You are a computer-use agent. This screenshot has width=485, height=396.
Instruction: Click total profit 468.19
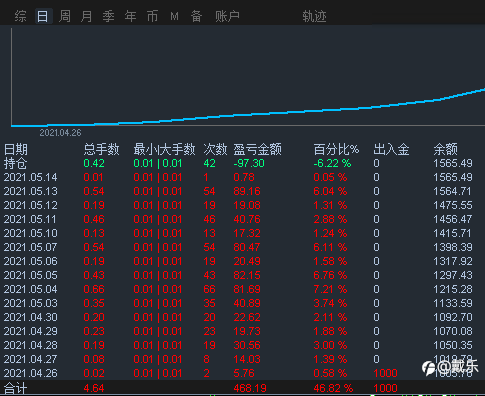pyautogui.click(x=250, y=388)
